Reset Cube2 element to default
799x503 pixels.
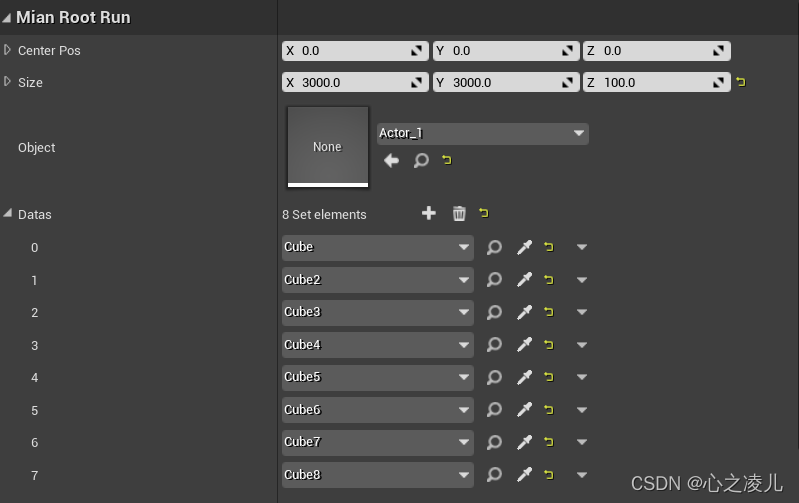click(549, 280)
